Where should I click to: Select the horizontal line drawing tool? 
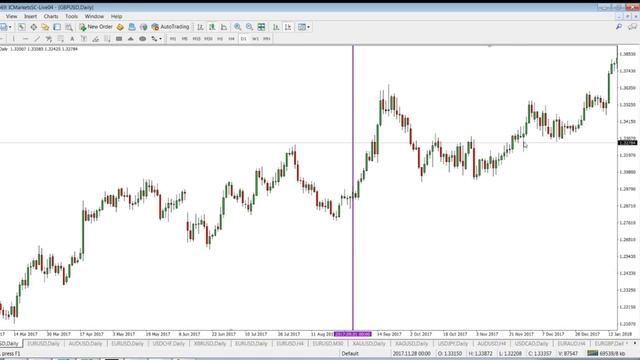[x=25, y=39]
